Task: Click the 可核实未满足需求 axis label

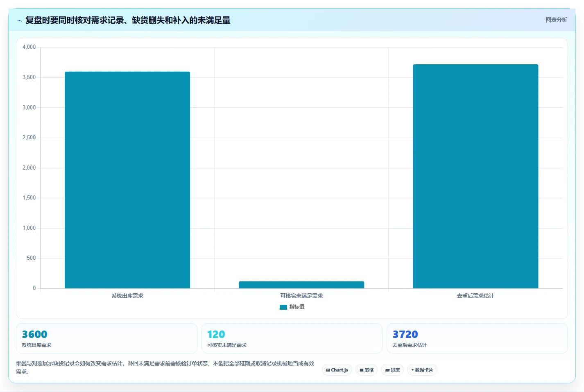Action: tap(301, 296)
